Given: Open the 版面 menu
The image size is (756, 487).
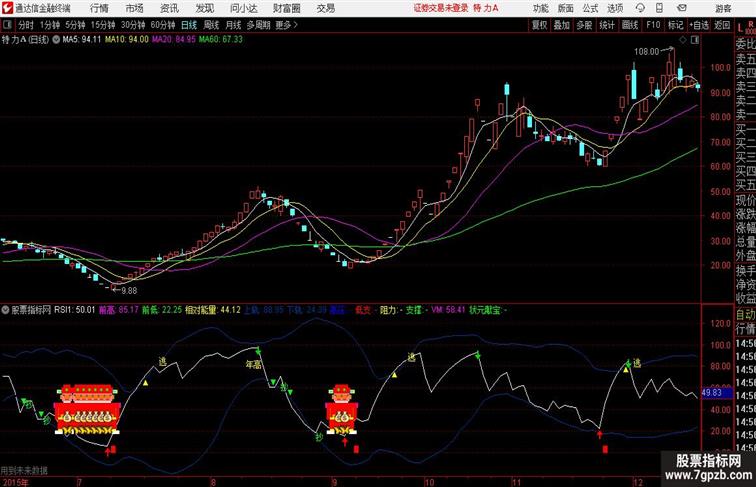Looking at the screenshot, I should 566,8.
